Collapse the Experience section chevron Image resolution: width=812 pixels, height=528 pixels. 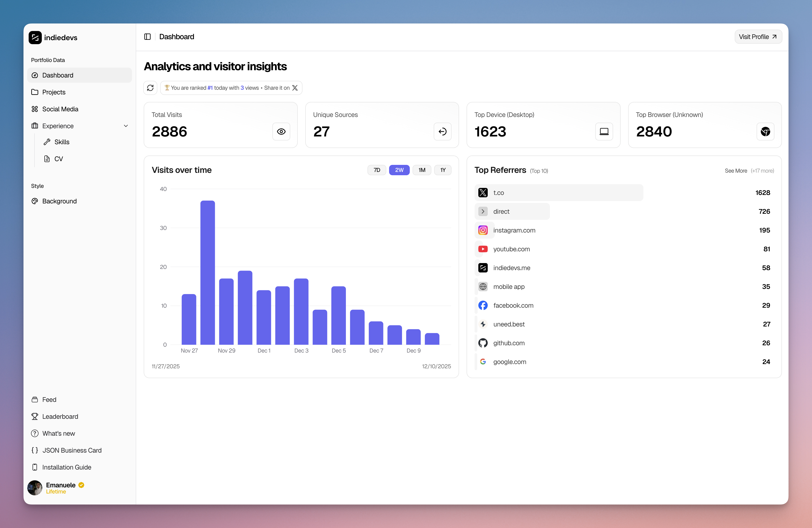tap(126, 126)
